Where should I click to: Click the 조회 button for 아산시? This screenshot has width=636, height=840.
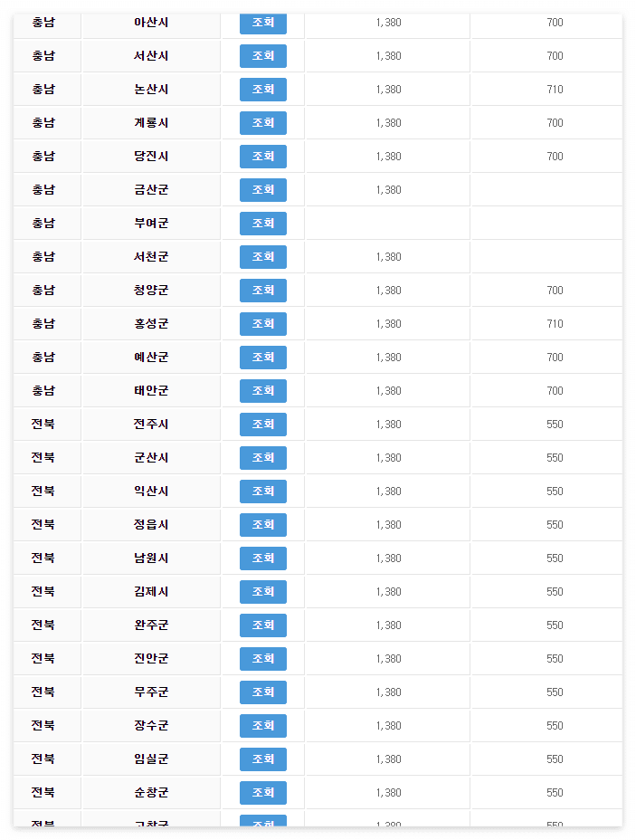(x=262, y=23)
